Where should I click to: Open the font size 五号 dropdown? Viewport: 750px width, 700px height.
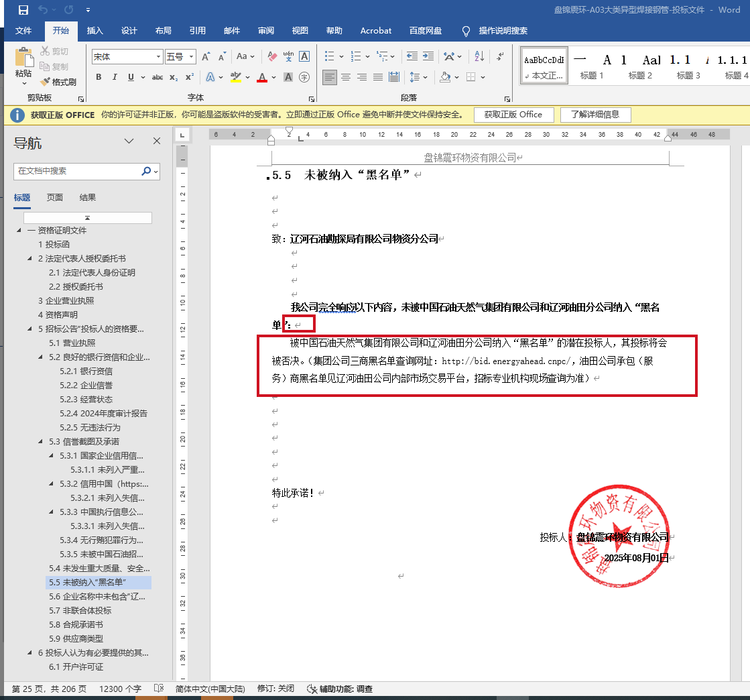coord(191,56)
